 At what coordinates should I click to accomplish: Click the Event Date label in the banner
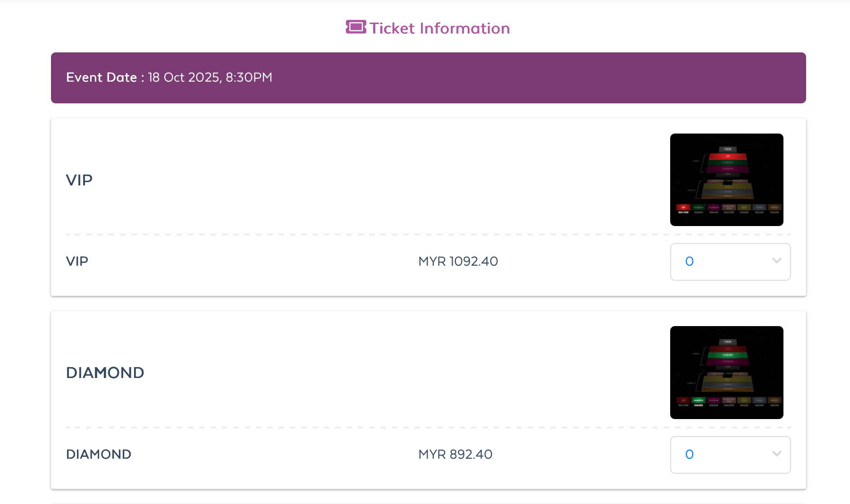(x=105, y=77)
